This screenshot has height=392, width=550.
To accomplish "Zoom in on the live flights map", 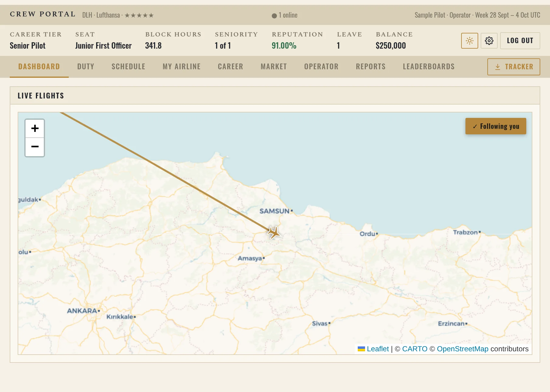I will (x=35, y=129).
